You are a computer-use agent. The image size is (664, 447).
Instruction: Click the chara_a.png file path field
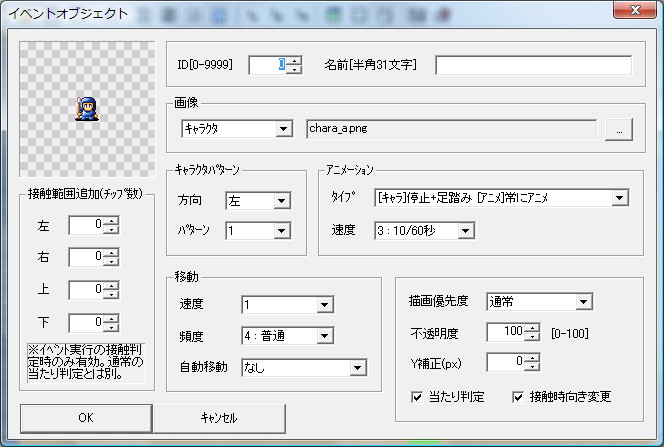click(x=451, y=129)
